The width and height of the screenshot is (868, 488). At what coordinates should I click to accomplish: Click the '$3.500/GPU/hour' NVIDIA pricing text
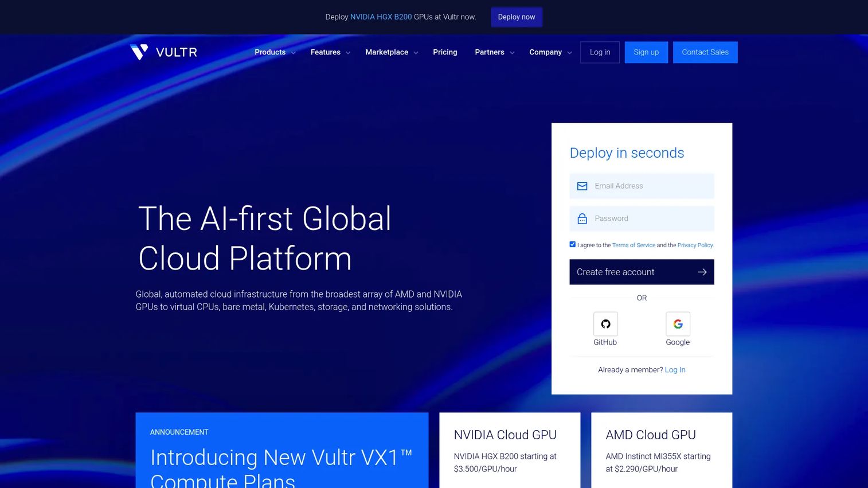(x=485, y=469)
